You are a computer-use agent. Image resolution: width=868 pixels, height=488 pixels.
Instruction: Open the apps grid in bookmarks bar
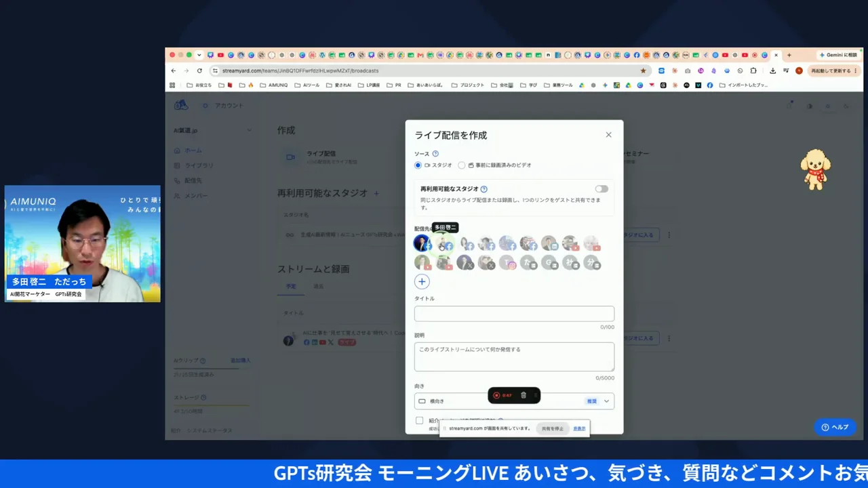click(172, 85)
